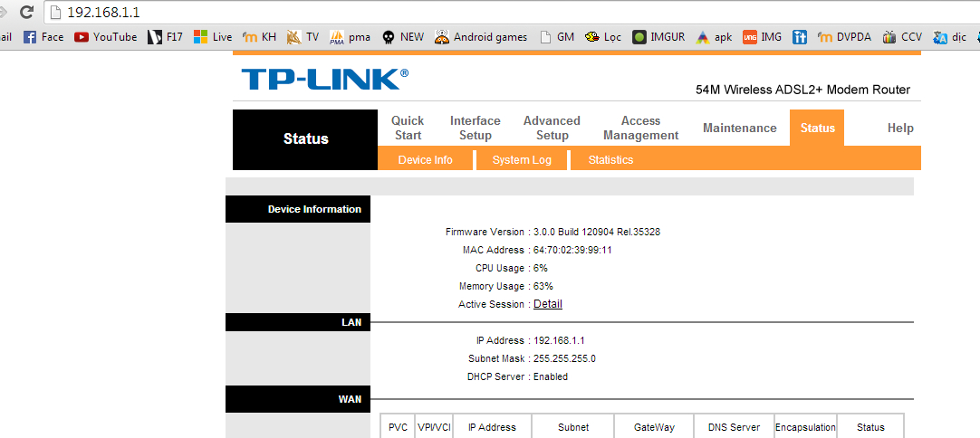Click the Device Information section header

click(298, 209)
